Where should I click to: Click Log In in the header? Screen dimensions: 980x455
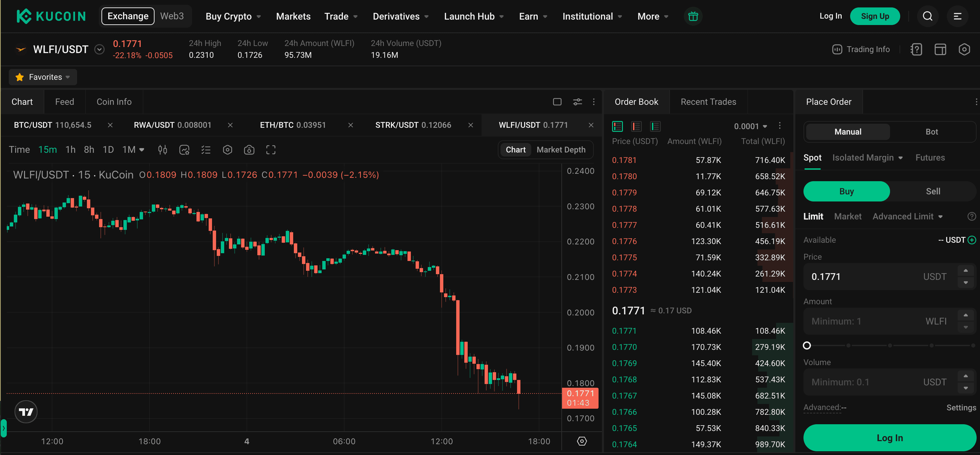(831, 16)
